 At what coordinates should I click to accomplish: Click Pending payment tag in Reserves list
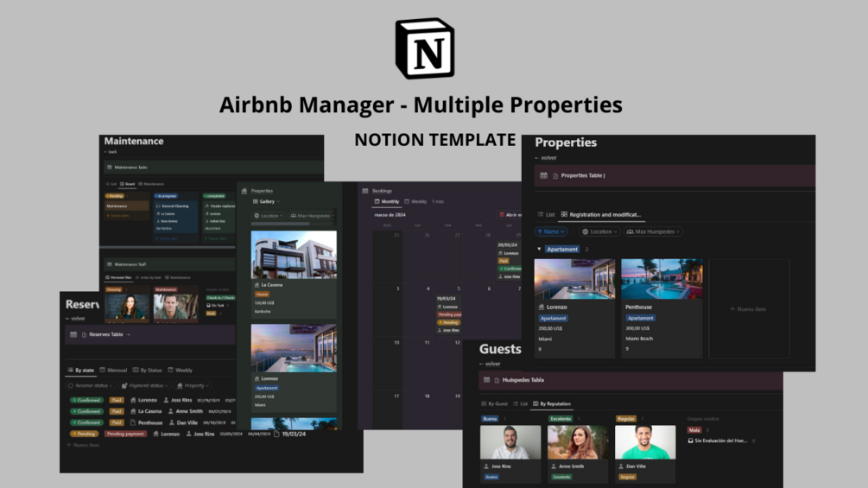[125, 434]
